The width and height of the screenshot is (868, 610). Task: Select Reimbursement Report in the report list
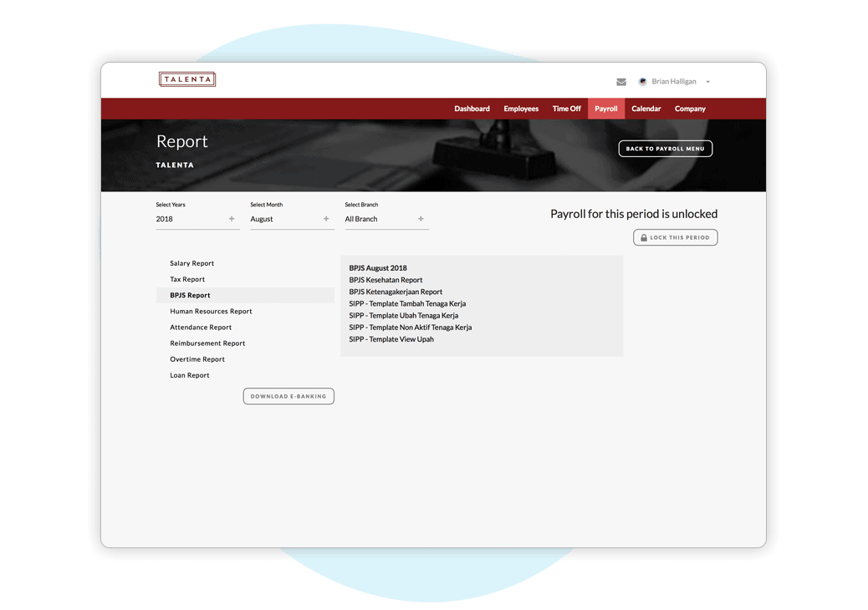207,343
